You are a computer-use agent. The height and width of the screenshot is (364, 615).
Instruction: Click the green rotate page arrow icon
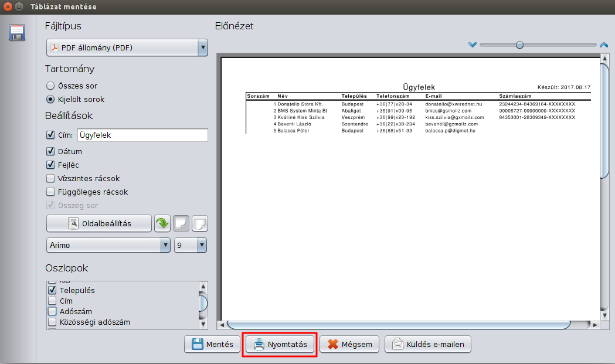point(162,223)
